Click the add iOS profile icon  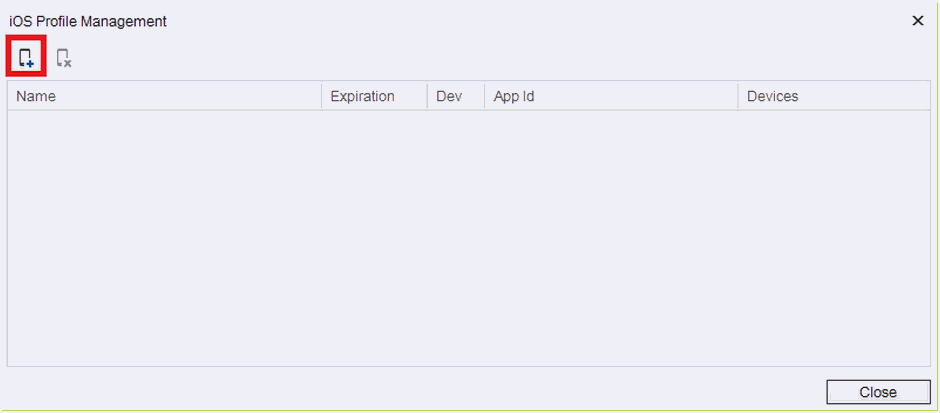26,58
